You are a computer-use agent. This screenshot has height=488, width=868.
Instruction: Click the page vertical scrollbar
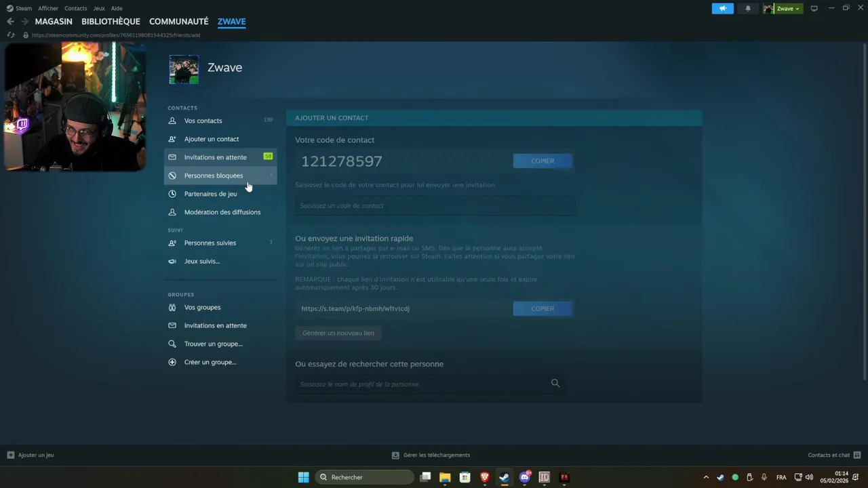(864, 212)
